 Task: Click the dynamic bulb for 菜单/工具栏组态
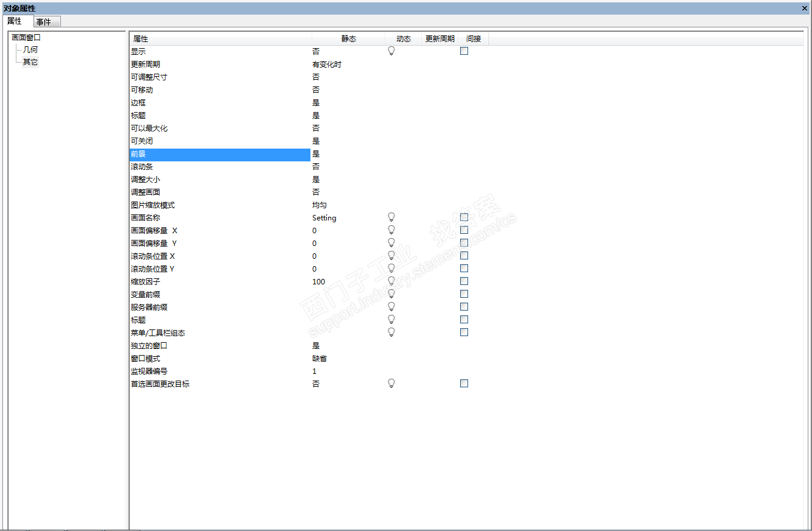391,332
